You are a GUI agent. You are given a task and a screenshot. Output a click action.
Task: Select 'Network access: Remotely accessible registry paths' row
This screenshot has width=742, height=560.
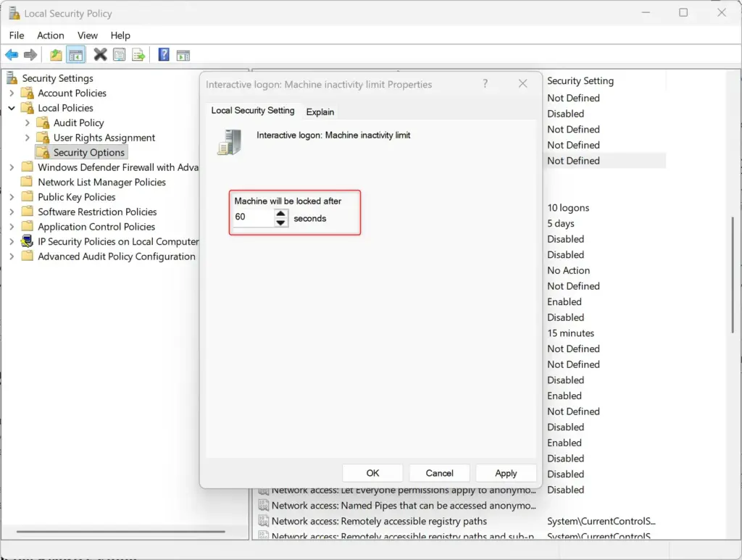pos(379,521)
